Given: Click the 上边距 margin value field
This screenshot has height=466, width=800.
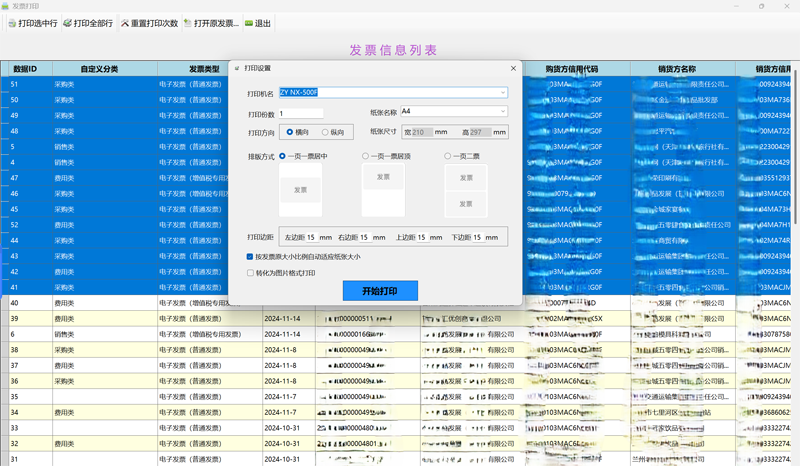Looking at the screenshot, I should tap(422, 237).
